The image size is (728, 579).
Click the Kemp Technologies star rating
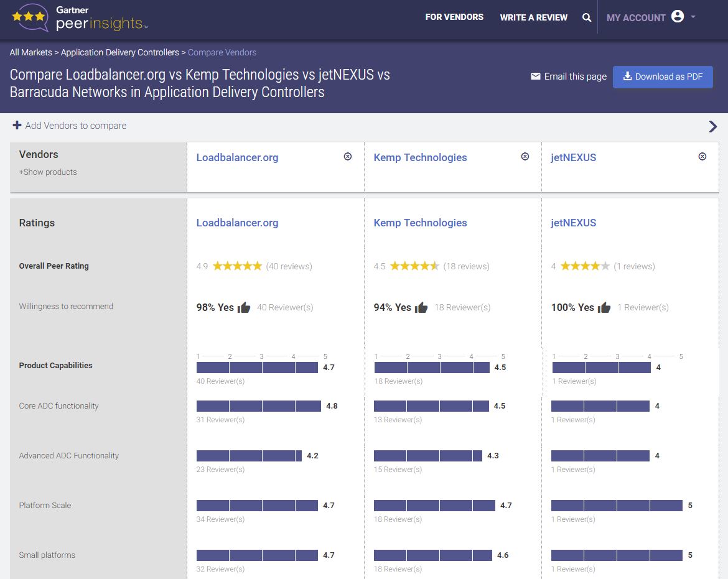414,266
